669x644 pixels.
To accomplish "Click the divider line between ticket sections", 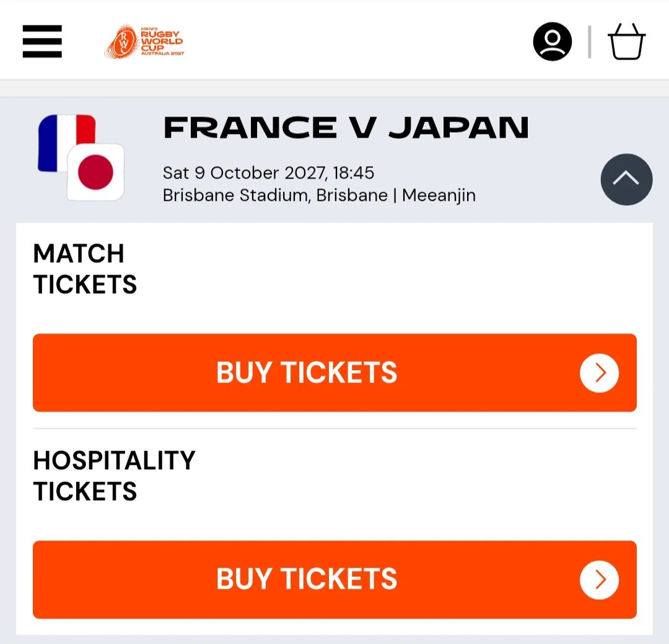I will coord(334,428).
